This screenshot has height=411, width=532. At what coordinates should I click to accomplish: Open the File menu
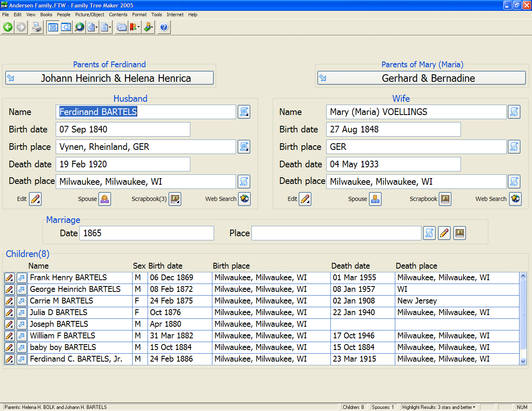tap(5, 15)
